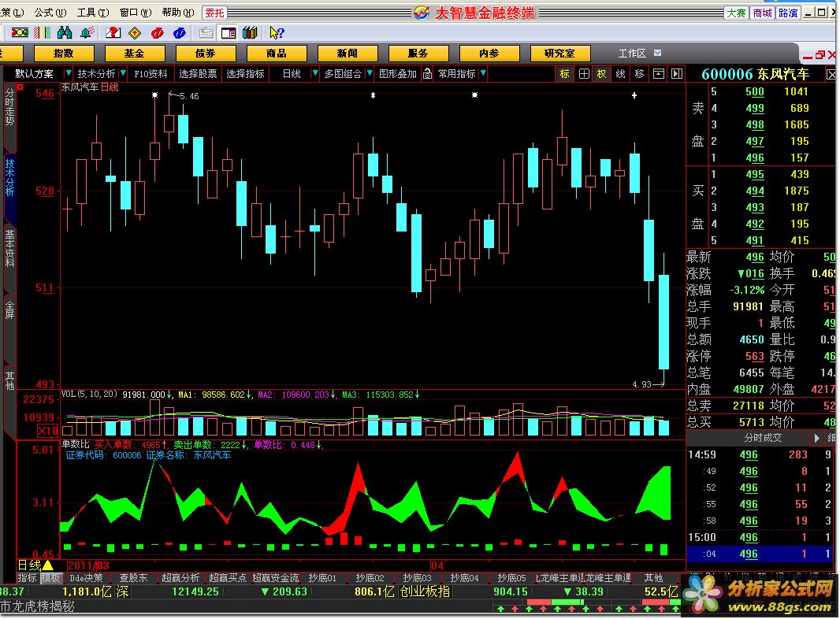Viewport: 840px width, 619px height.
Task: Open the 内参 category button
Action: (x=489, y=53)
